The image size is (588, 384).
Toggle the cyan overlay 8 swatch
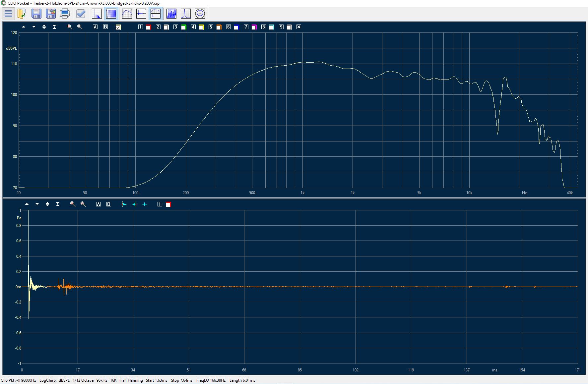tap(272, 27)
